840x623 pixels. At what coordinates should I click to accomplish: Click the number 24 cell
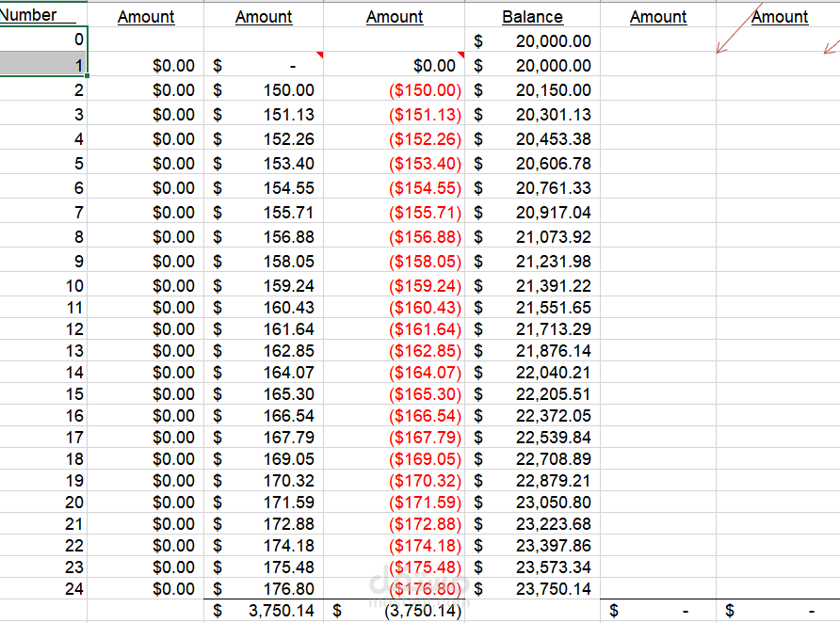(x=43, y=589)
